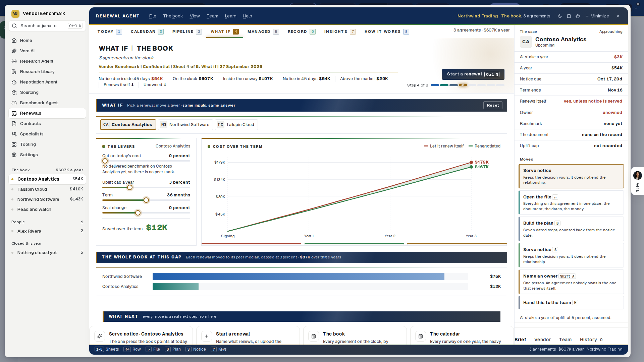Click Hand this to the team
This screenshot has height=362, width=644.
571,303
